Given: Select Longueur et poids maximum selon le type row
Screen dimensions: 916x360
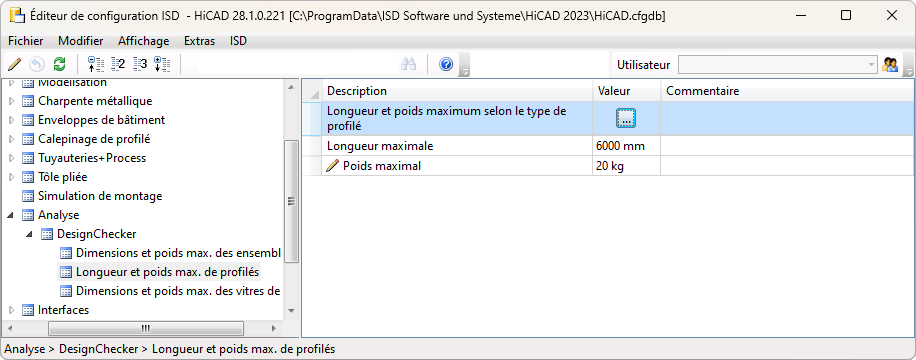Looking at the screenshot, I should point(457,118).
